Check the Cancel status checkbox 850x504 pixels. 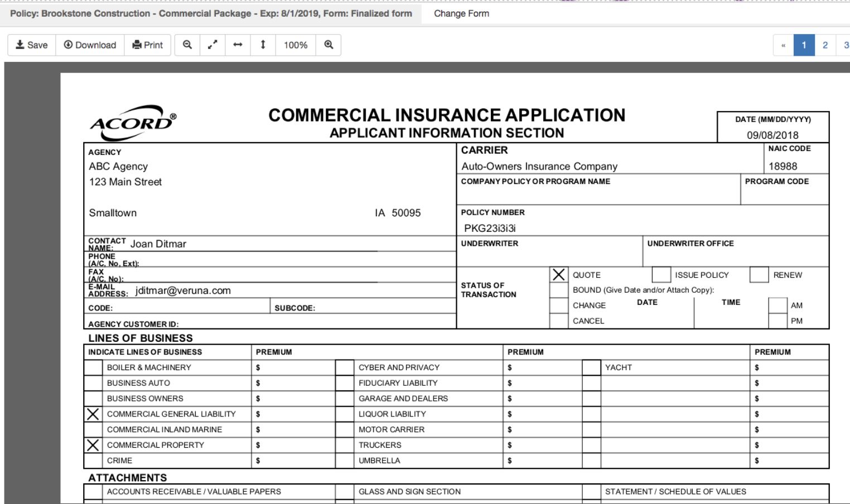point(558,321)
